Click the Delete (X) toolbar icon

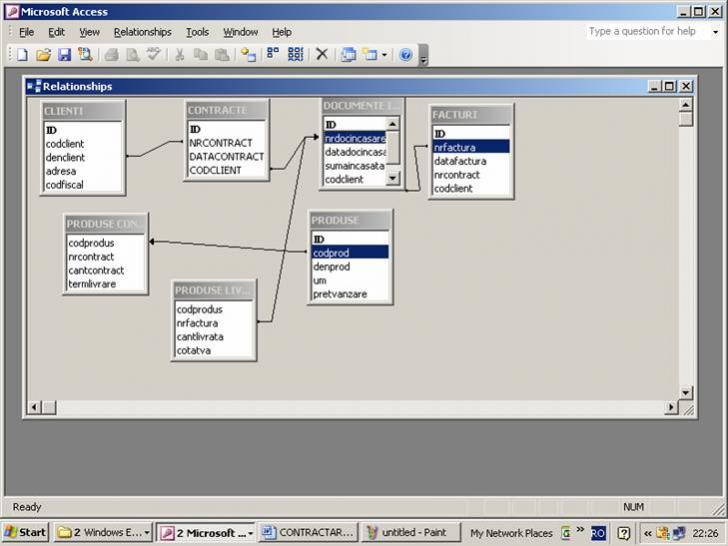click(322, 55)
